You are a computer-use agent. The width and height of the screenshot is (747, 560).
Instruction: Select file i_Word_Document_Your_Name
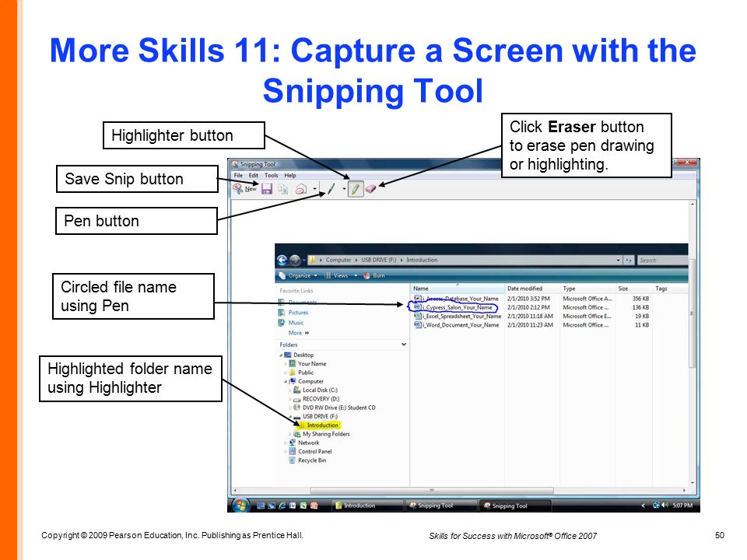[461, 325]
